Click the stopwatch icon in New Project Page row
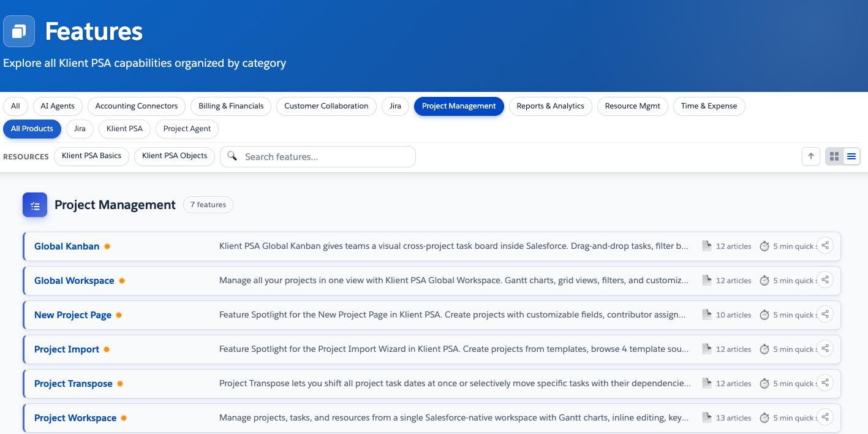The height and width of the screenshot is (434, 868). click(764, 314)
